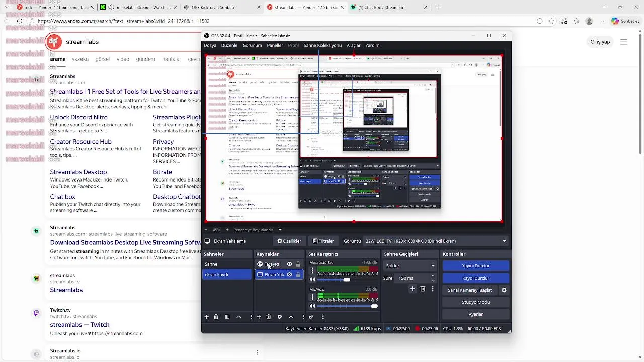Open three-dot options for the Streamlabs.io result
This screenshot has height=362, width=644.
click(257, 352)
